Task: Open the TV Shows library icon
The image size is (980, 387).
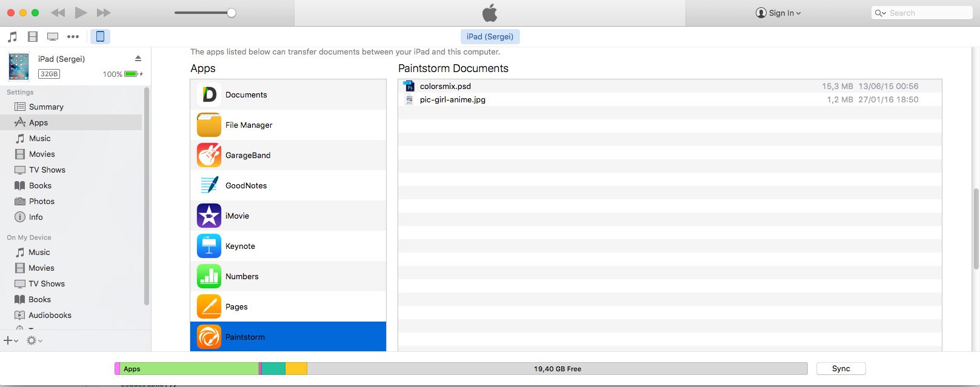Action: click(53, 37)
